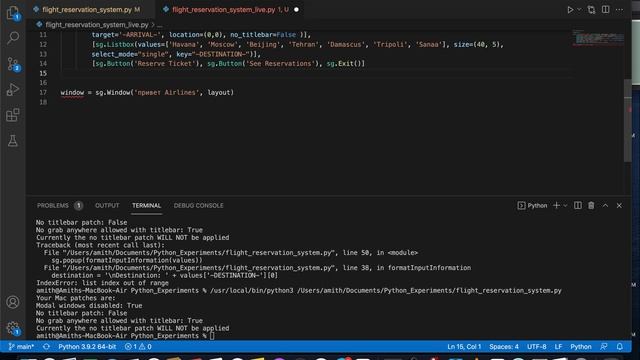The height and width of the screenshot is (360, 640).
Task: Show errors and warnings count in status bar
Action: coord(138,347)
